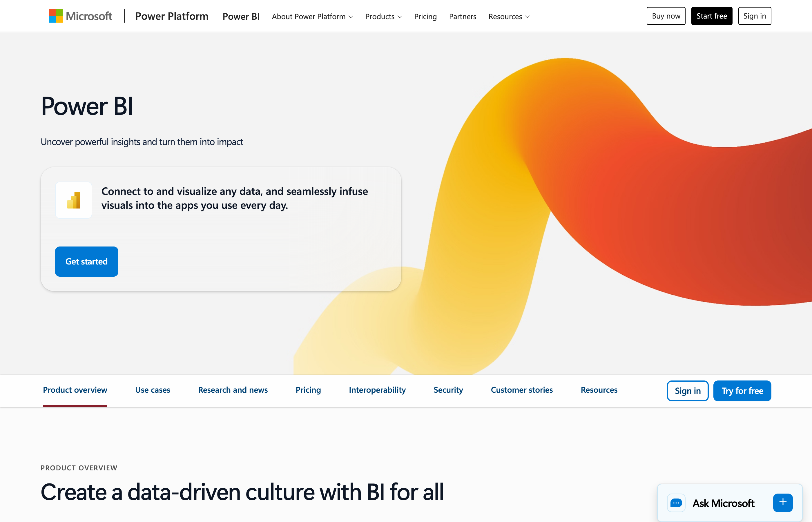Image resolution: width=812 pixels, height=522 pixels.
Task: Select the Pricing tab in section bar
Action: click(308, 390)
